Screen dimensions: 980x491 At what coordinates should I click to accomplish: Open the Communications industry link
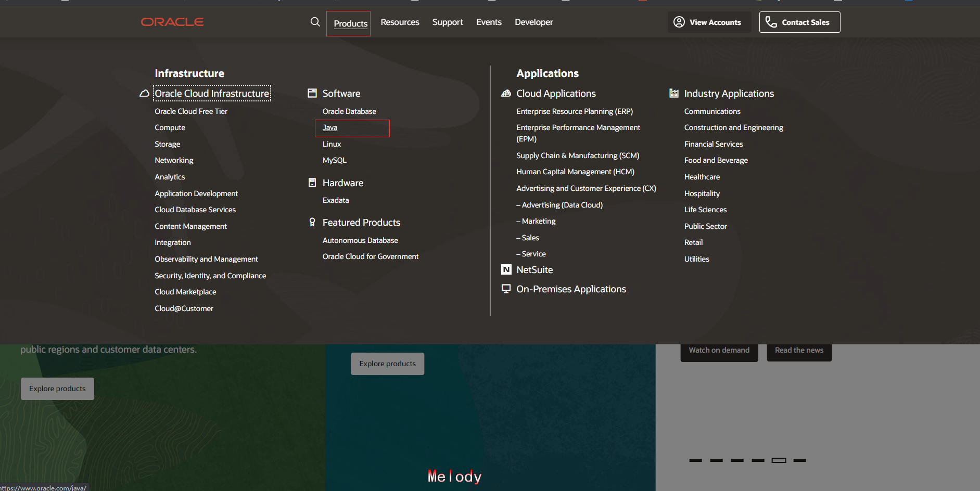pyautogui.click(x=712, y=111)
